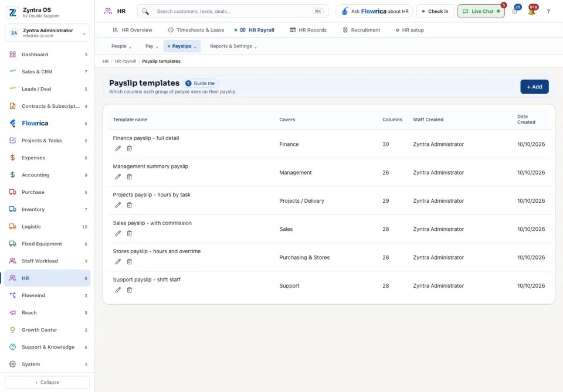Open the help question mark icon
Screen dimensions: 563x392
pos(548,12)
